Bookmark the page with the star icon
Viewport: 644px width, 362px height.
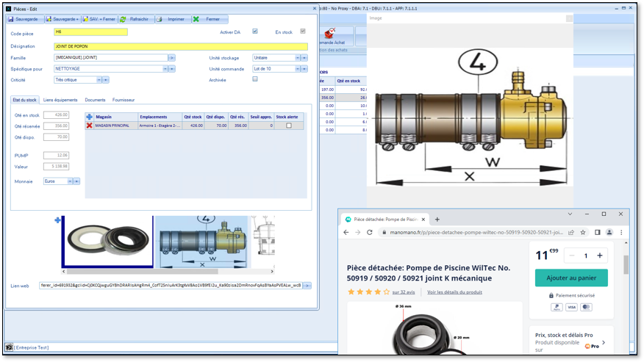tap(583, 232)
